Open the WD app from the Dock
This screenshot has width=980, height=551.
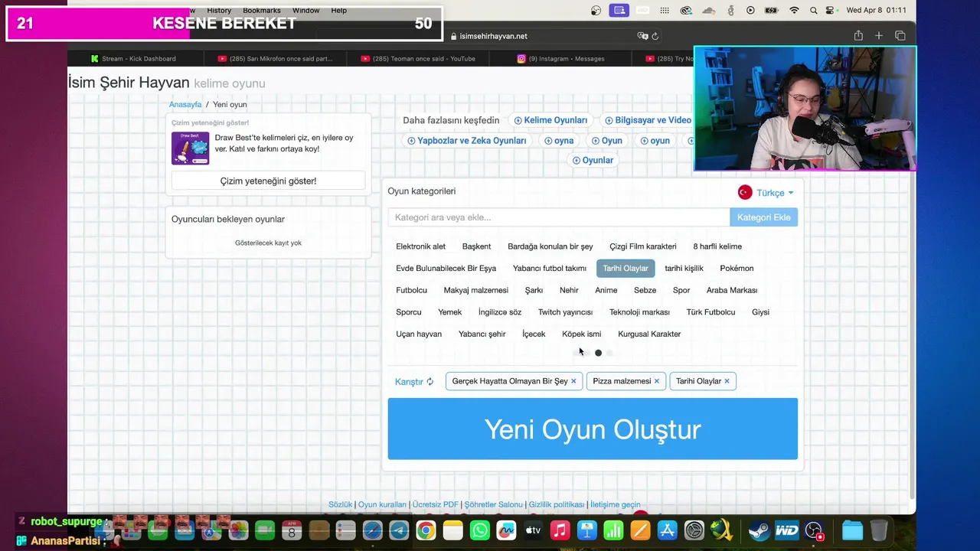point(786,530)
